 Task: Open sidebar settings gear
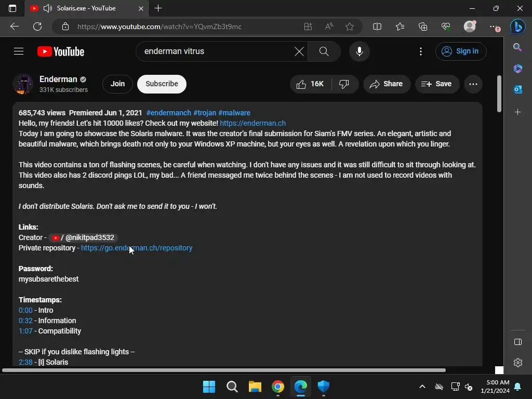(x=518, y=363)
